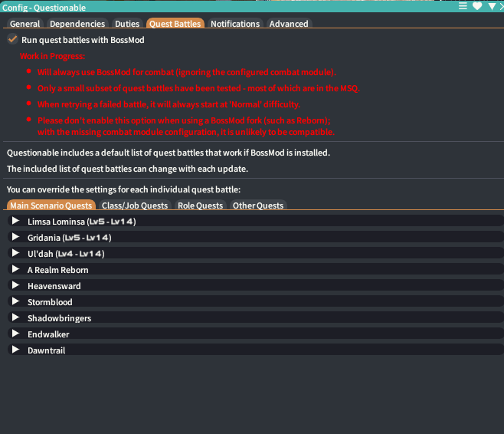
Task: Switch to the Advanced tab
Action: 289,24
